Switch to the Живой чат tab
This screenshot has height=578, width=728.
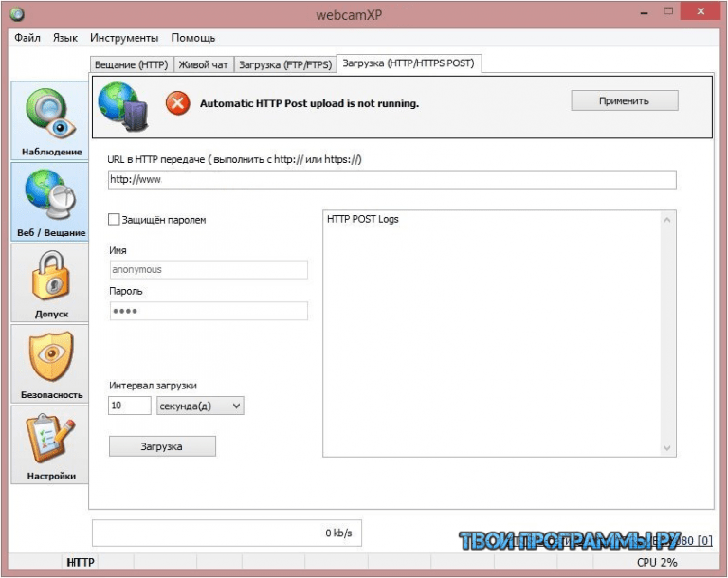(203, 64)
